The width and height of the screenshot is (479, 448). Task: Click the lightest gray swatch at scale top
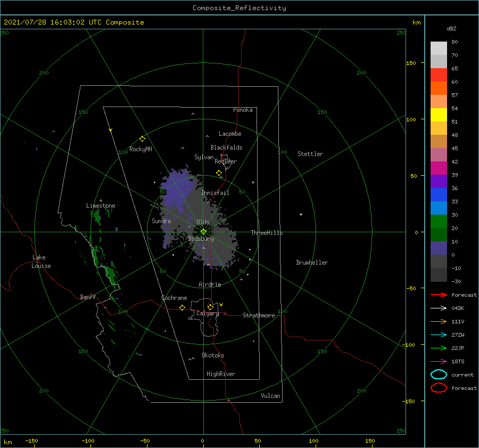(439, 48)
